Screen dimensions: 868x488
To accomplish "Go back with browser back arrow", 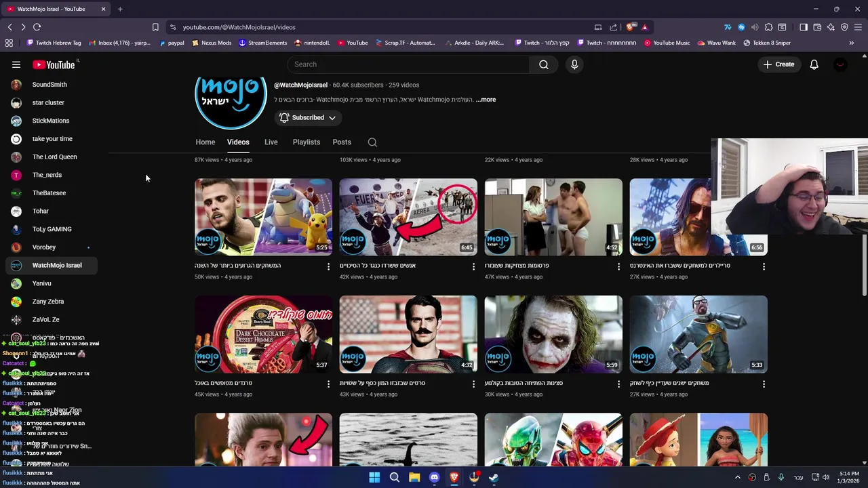I will [x=9, y=27].
